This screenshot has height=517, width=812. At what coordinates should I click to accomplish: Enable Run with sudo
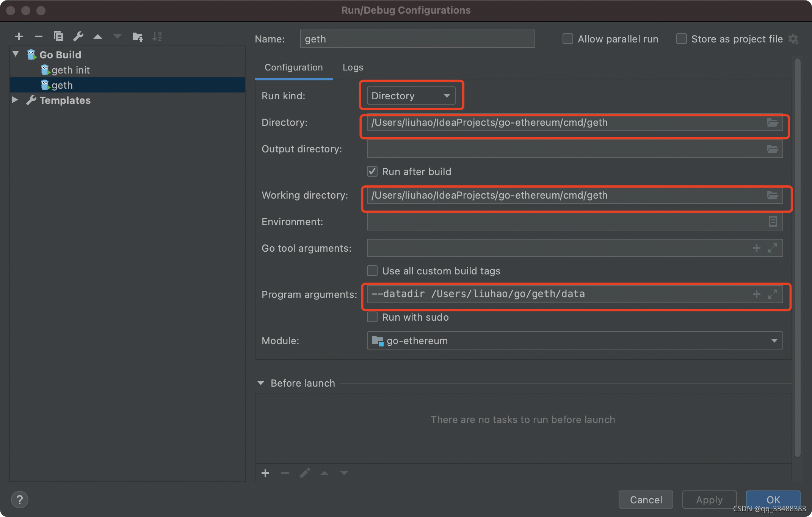(372, 317)
